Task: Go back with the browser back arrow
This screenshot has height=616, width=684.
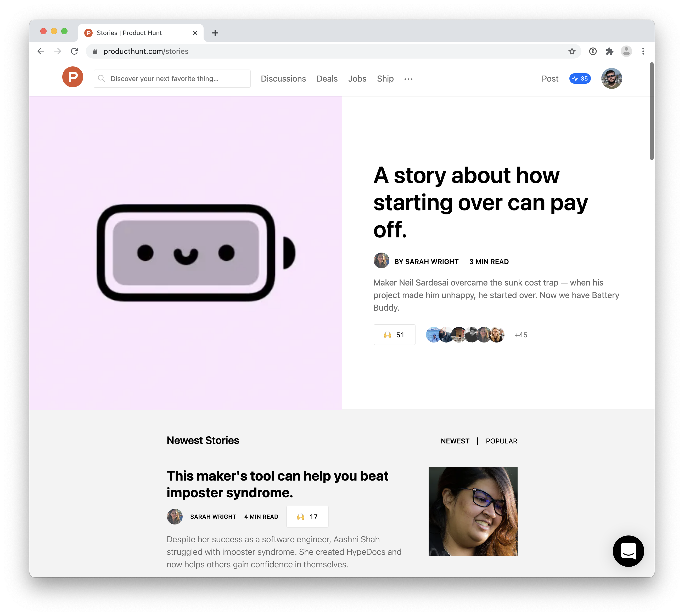Action: pos(41,51)
